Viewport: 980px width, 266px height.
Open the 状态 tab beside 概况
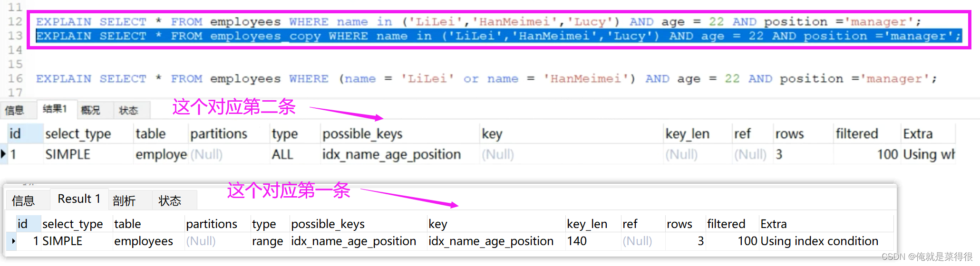point(128,111)
